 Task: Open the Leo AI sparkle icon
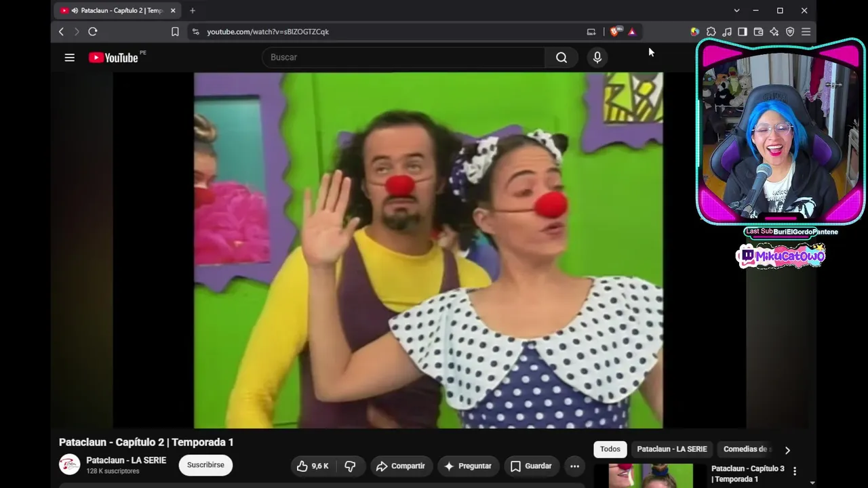774,32
